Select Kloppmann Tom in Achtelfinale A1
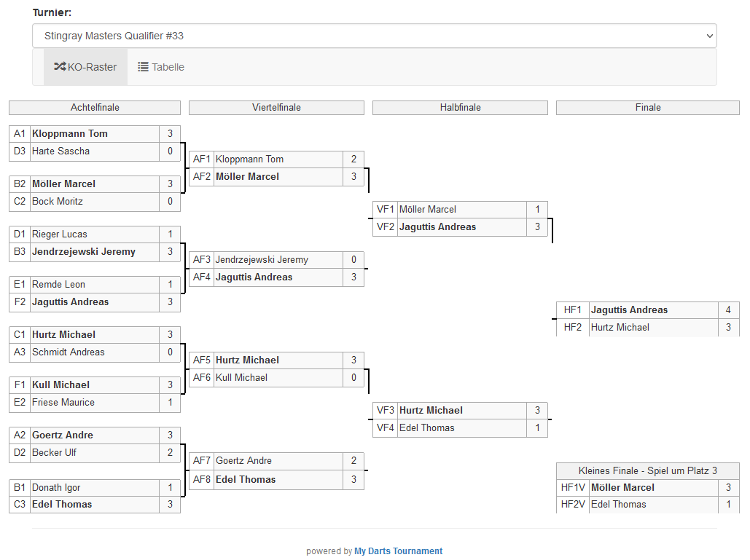The image size is (750, 560). click(70, 134)
